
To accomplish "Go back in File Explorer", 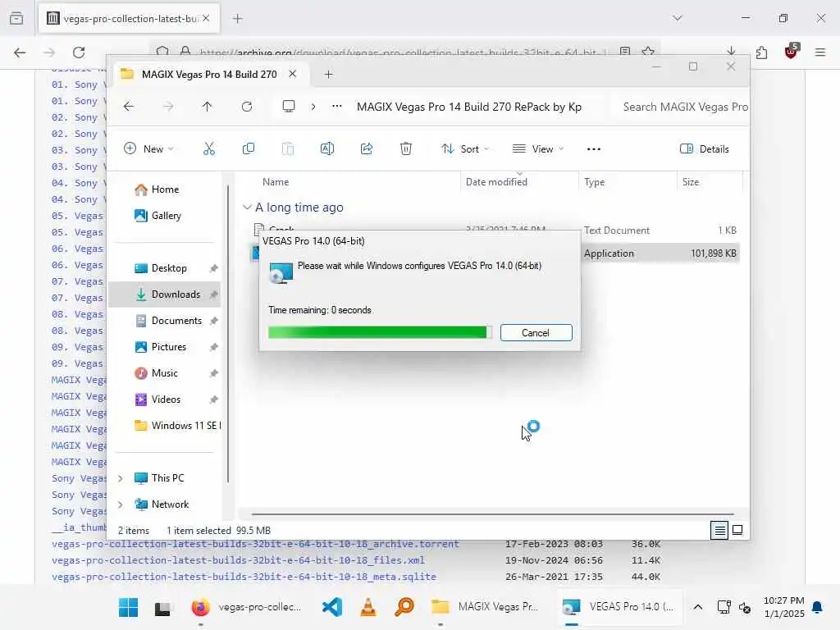I will pyautogui.click(x=129, y=107).
